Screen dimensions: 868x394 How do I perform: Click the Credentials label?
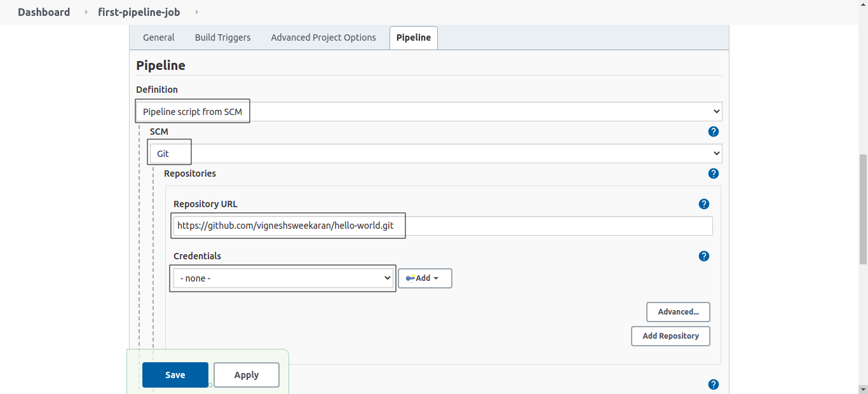coord(198,256)
